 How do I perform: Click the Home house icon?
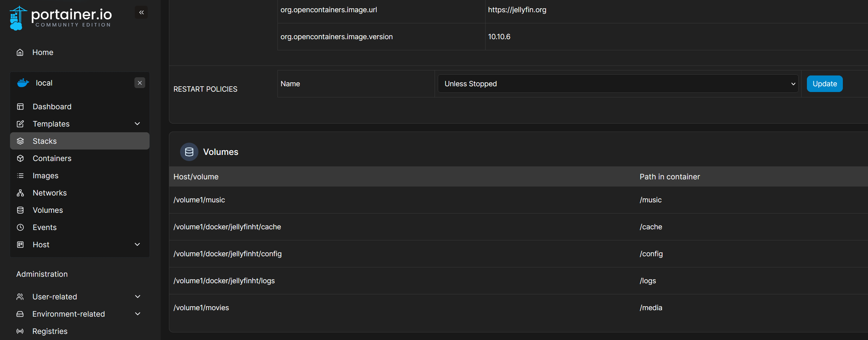(20, 52)
